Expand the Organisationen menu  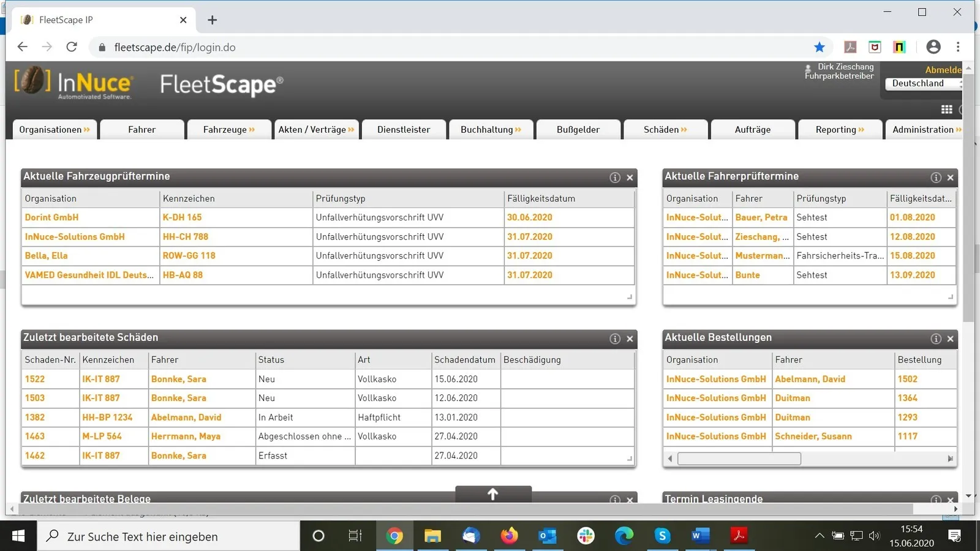pos(55,130)
